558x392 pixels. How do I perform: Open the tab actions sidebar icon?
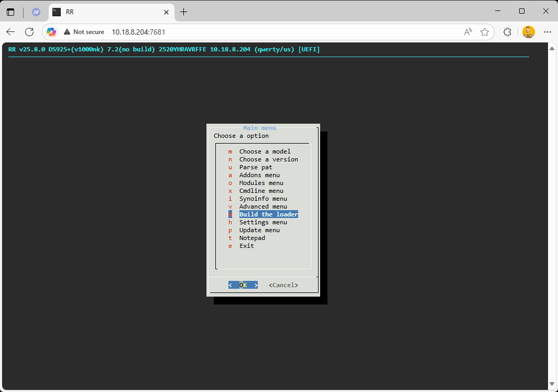(10, 12)
